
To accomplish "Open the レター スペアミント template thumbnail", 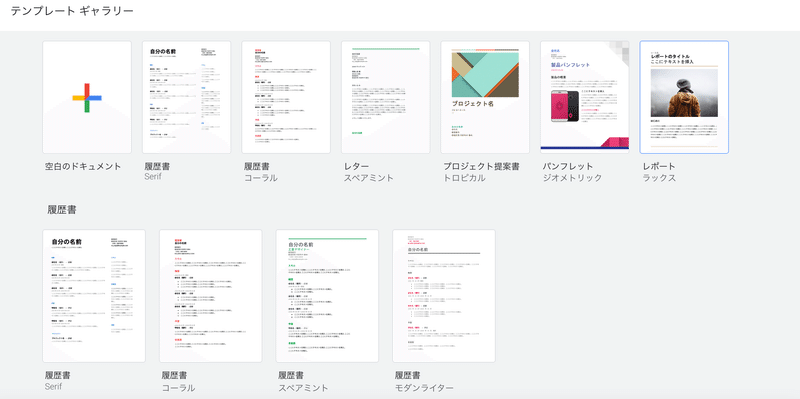I will pyautogui.click(x=386, y=97).
